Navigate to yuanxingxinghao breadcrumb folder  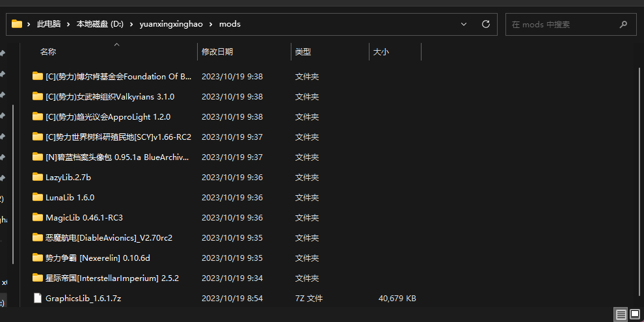click(171, 24)
